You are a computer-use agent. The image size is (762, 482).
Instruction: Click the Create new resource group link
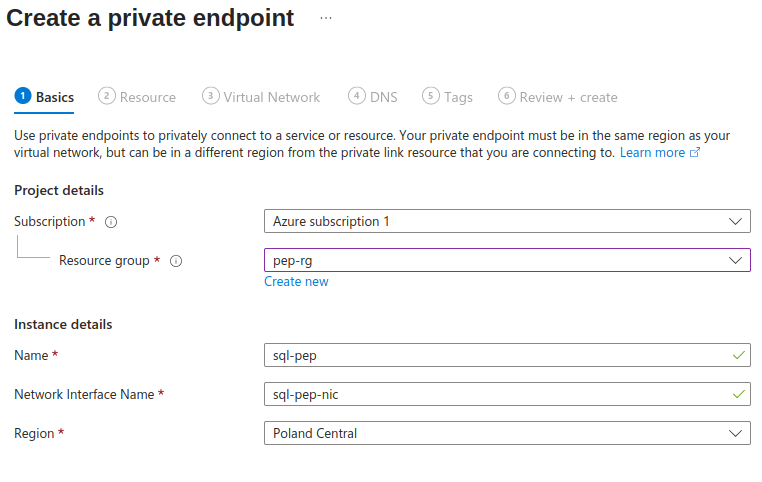pos(296,282)
